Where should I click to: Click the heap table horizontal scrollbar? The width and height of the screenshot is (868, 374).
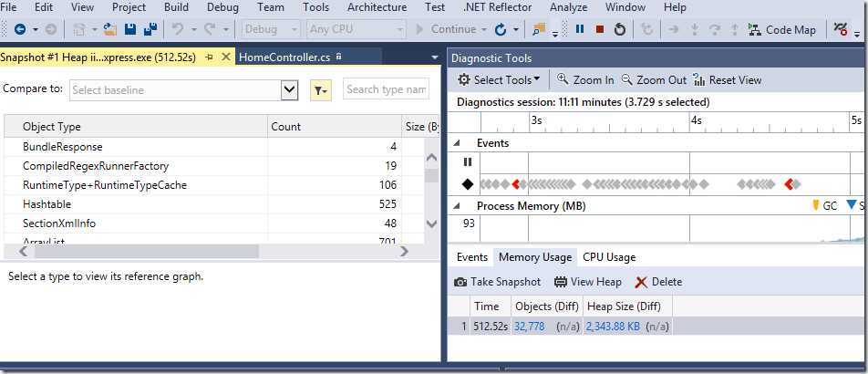click(146, 252)
